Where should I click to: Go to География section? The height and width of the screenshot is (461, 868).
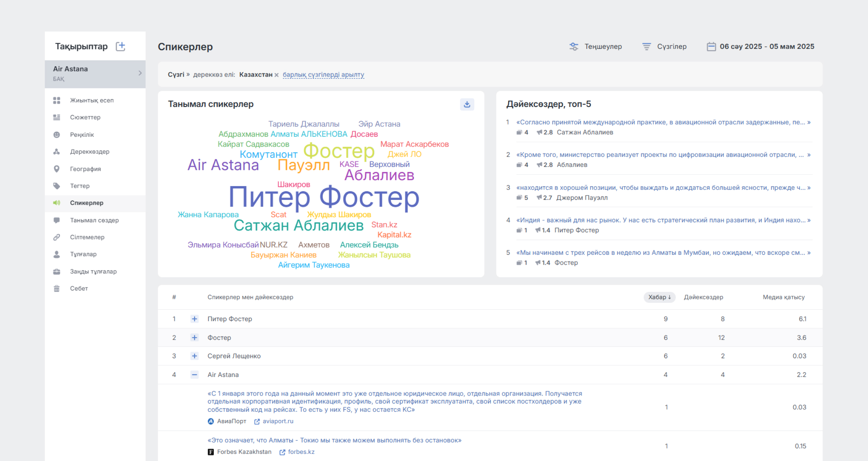86,169
